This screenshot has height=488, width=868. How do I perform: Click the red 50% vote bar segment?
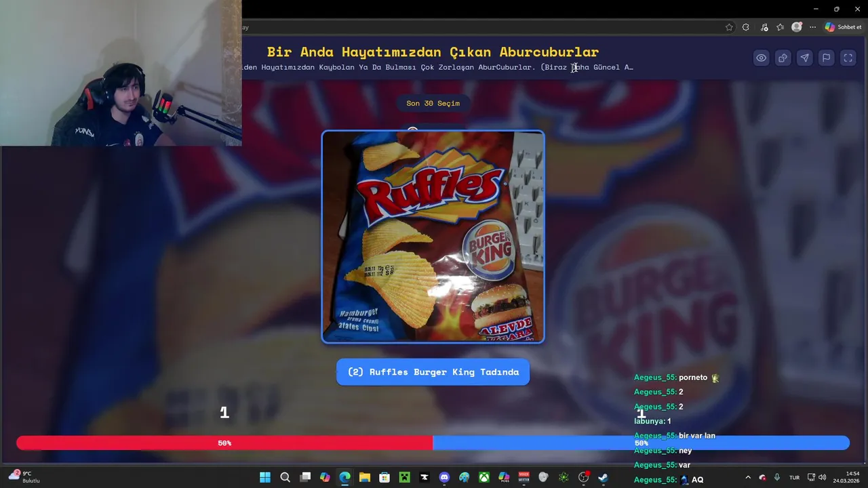[x=224, y=443]
